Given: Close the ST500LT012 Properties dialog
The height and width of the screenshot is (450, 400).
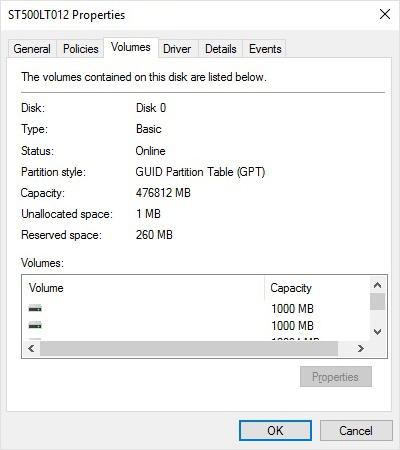Looking at the screenshot, I should pyautogui.click(x=385, y=14).
